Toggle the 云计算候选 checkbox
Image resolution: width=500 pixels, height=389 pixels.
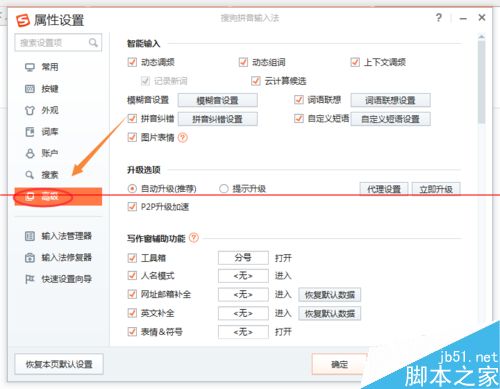click(256, 81)
